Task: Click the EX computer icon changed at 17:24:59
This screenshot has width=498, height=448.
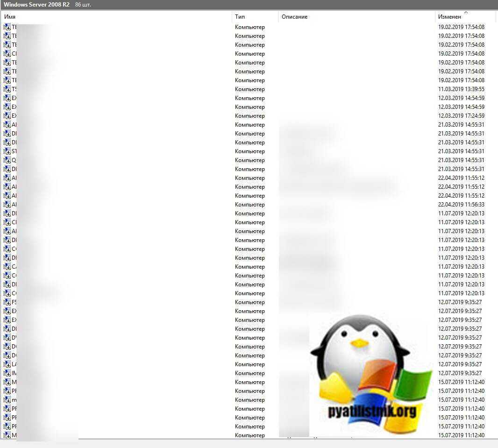Action: click(7, 116)
